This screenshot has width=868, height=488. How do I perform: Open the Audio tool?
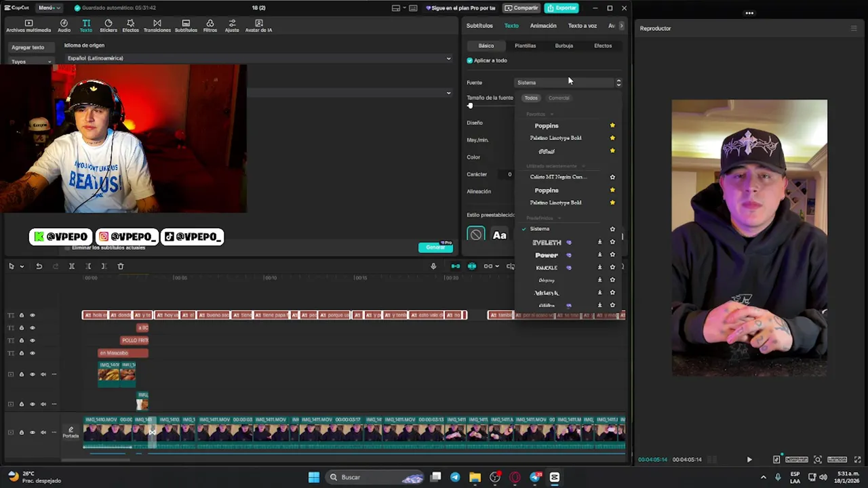point(64,26)
